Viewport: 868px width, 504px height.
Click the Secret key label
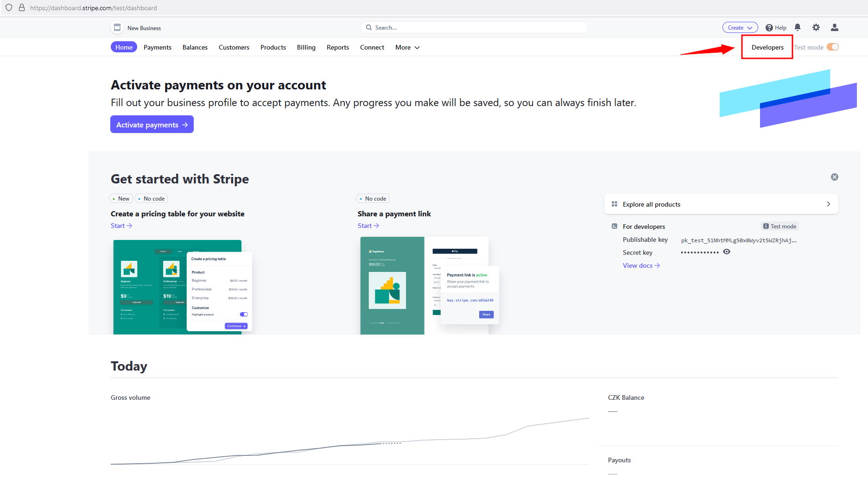(x=638, y=252)
